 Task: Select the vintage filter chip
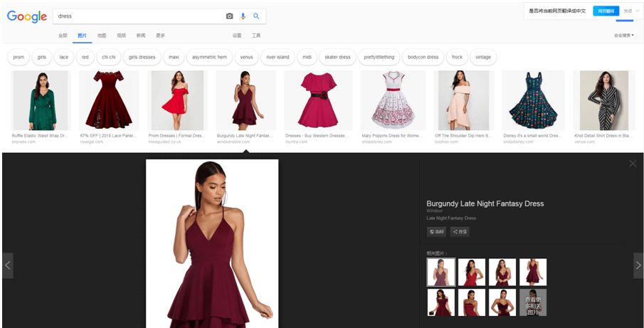483,57
